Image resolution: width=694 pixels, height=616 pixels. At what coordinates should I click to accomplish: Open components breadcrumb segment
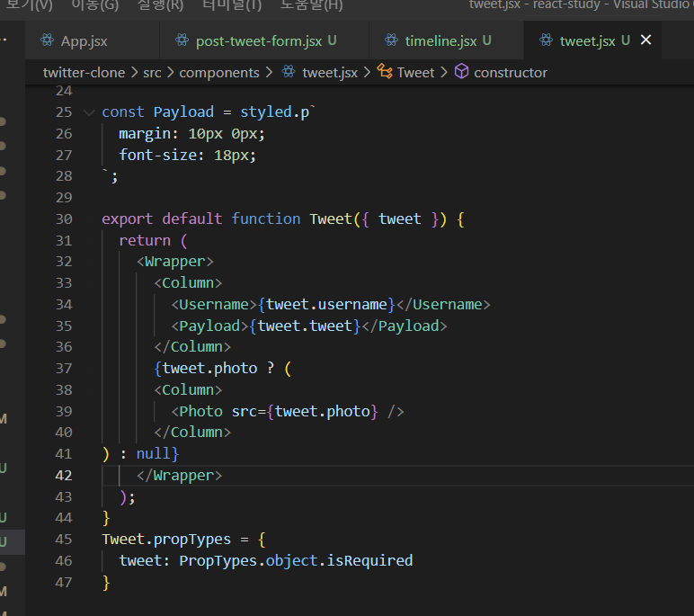tap(219, 73)
